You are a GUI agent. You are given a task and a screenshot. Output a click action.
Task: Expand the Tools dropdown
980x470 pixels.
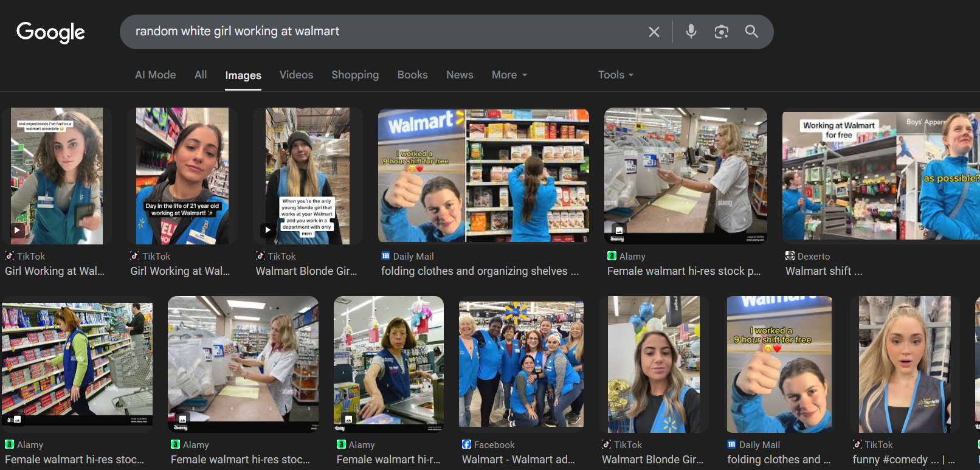point(616,75)
